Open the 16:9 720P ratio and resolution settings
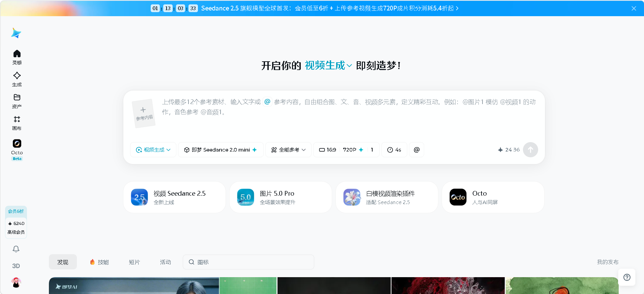644x294 pixels. (346, 150)
